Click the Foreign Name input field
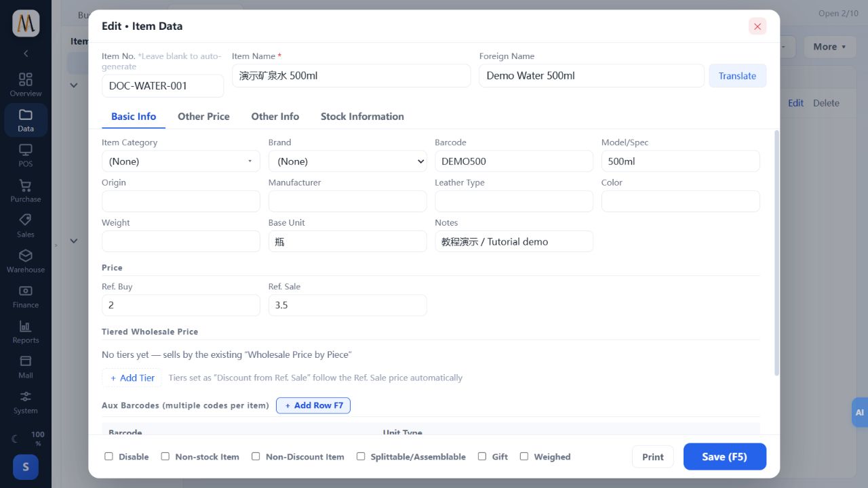868x488 pixels. [x=591, y=76]
